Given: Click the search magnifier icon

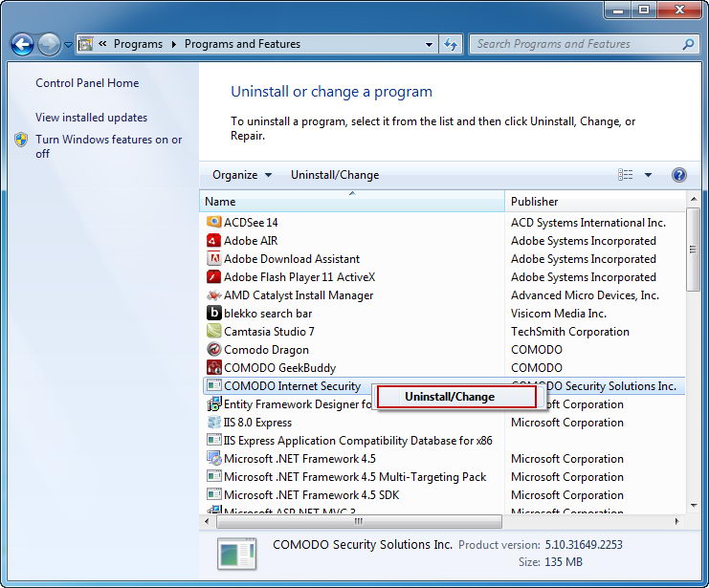Looking at the screenshot, I should [x=688, y=44].
